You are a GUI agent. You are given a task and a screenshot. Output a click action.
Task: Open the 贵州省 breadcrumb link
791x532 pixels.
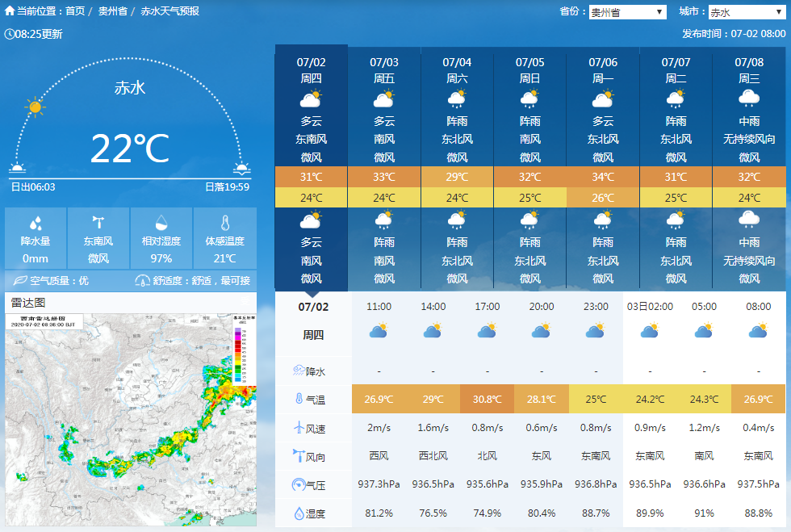click(x=112, y=11)
